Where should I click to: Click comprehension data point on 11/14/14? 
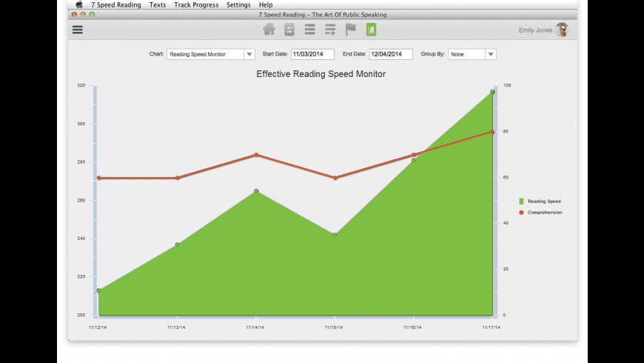click(x=256, y=155)
